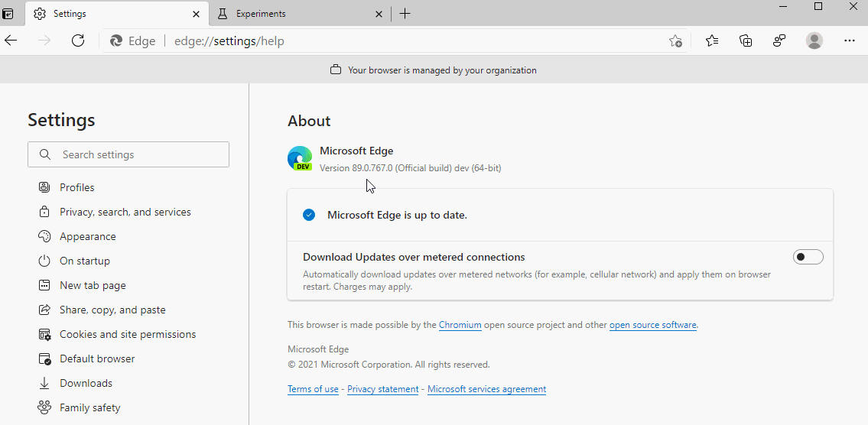Screen dimensions: 868x425
Task: Open the open source software link
Action: 652,325
